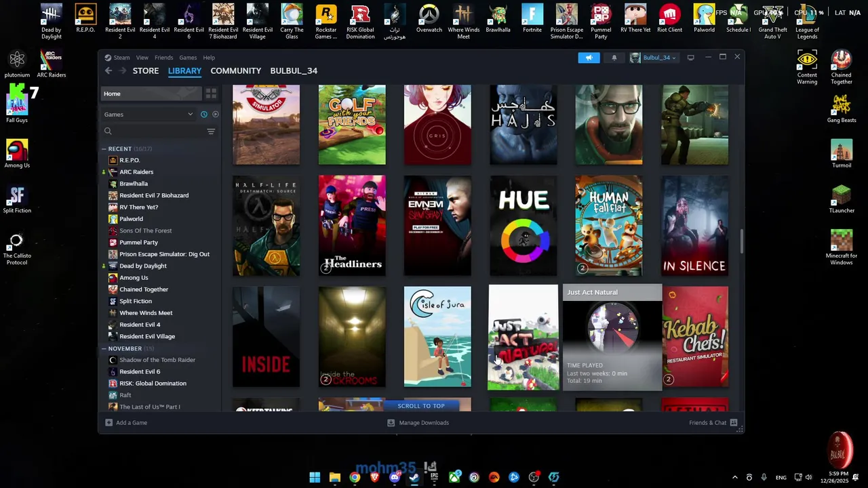The height and width of the screenshot is (488, 868).
Task: Expand the Games category dropdown
Action: (149, 115)
